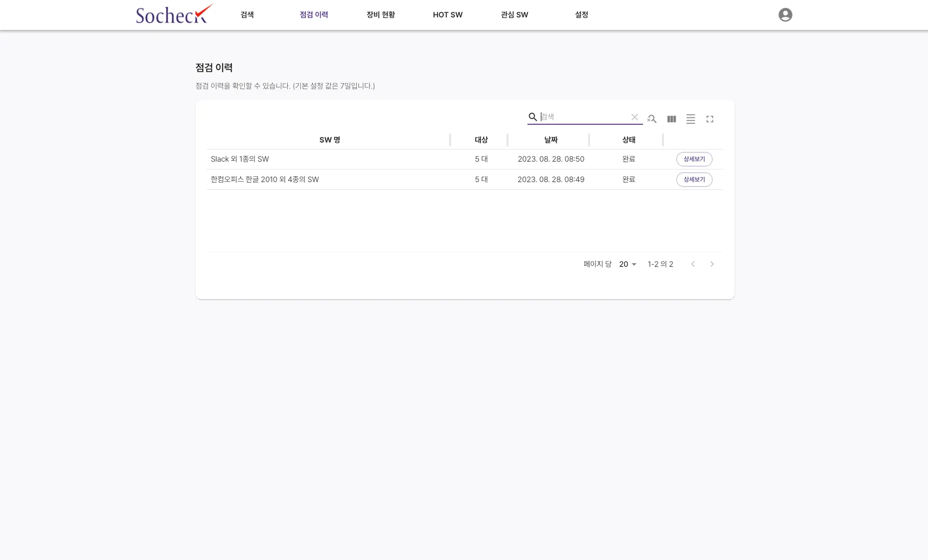Image resolution: width=928 pixels, height=560 pixels.
Task: Open the user account profile icon
Action: 785,15
